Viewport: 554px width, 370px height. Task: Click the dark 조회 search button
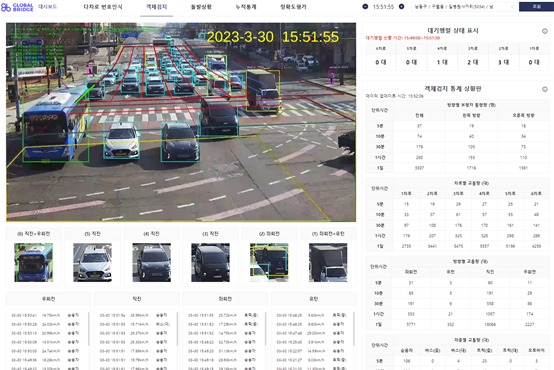coord(536,7)
